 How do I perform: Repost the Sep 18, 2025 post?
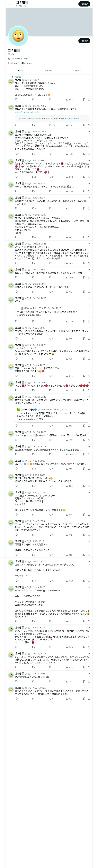[x=33, y=191]
